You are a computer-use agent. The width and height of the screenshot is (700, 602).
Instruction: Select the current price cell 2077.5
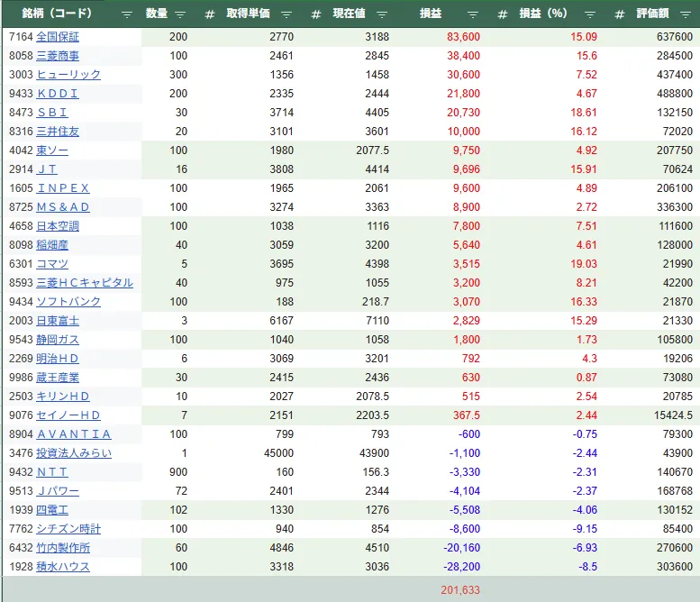click(x=372, y=150)
